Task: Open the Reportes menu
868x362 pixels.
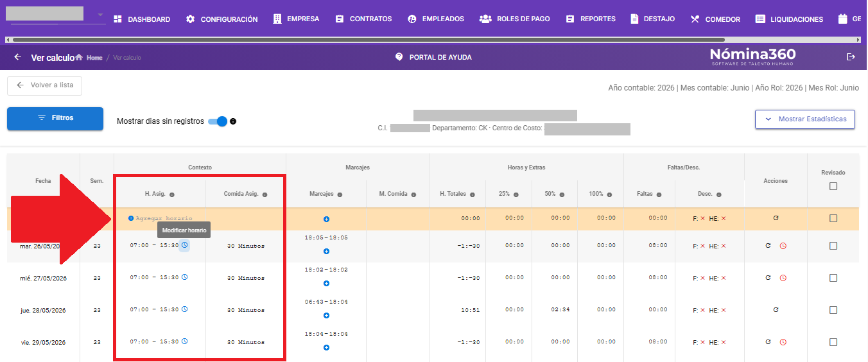Action: click(x=591, y=19)
